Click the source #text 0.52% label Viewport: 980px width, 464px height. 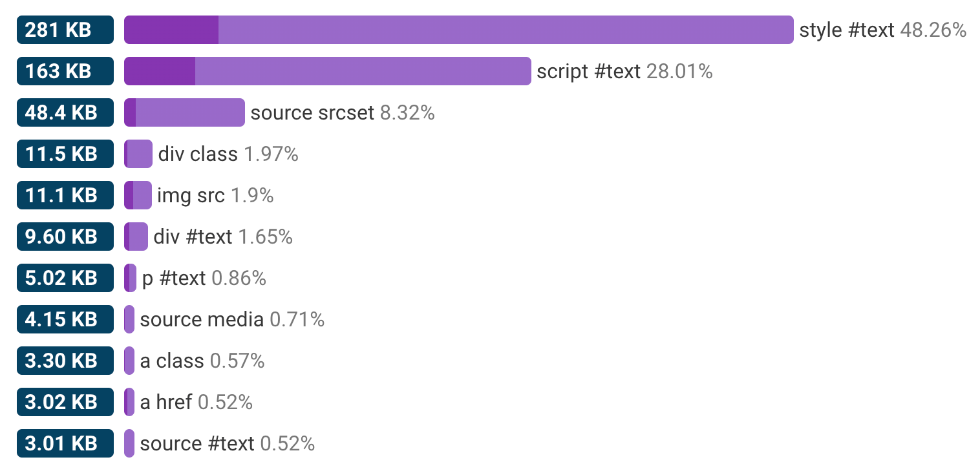pyautogui.click(x=228, y=443)
